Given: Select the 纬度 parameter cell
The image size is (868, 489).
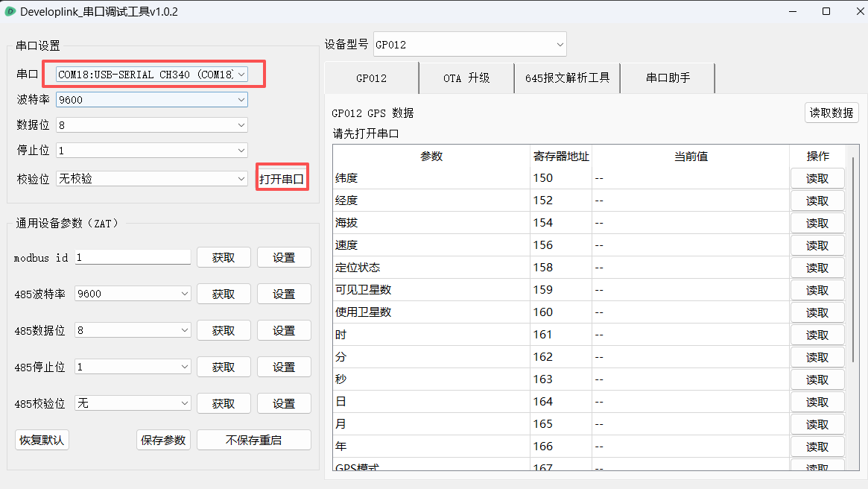Looking at the screenshot, I should click(431, 177).
